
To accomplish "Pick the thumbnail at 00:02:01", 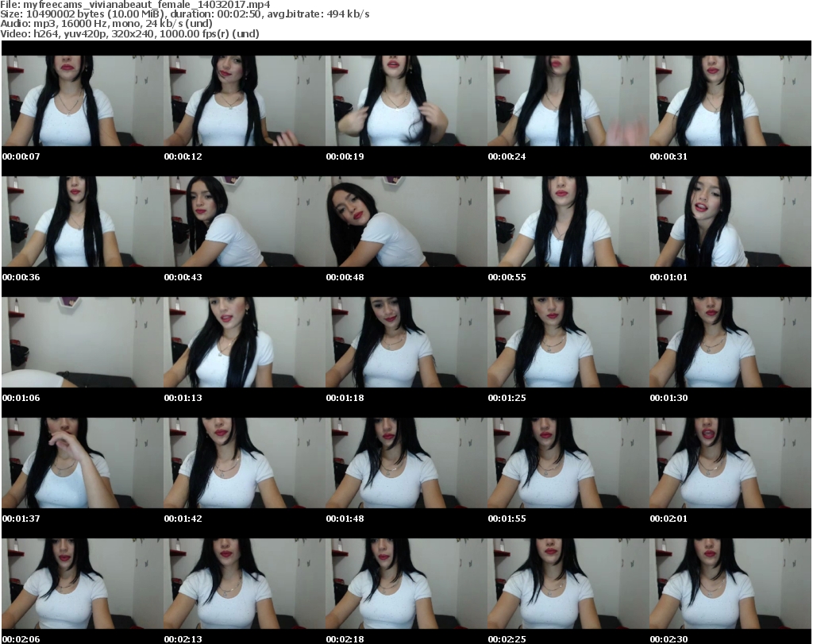I will [x=730, y=463].
